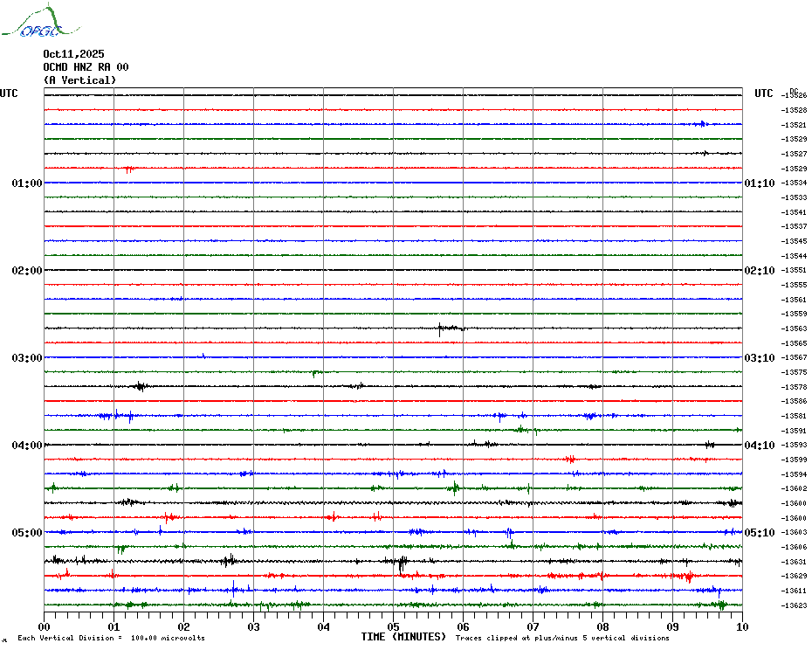
Task: Click the 01:10 end time label
Action: point(760,183)
